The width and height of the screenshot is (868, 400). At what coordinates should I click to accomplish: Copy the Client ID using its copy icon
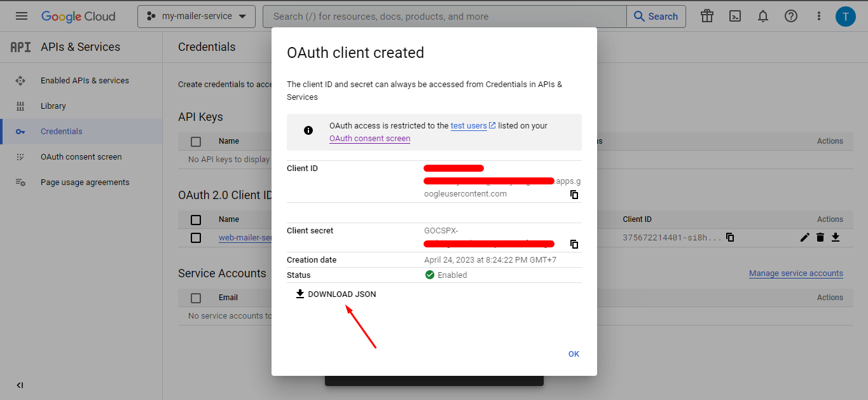click(574, 195)
